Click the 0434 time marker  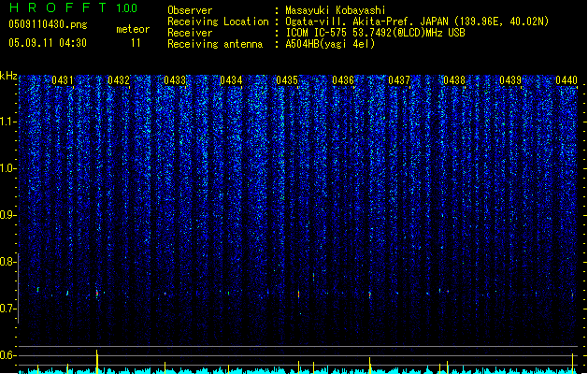(x=231, y=80)
